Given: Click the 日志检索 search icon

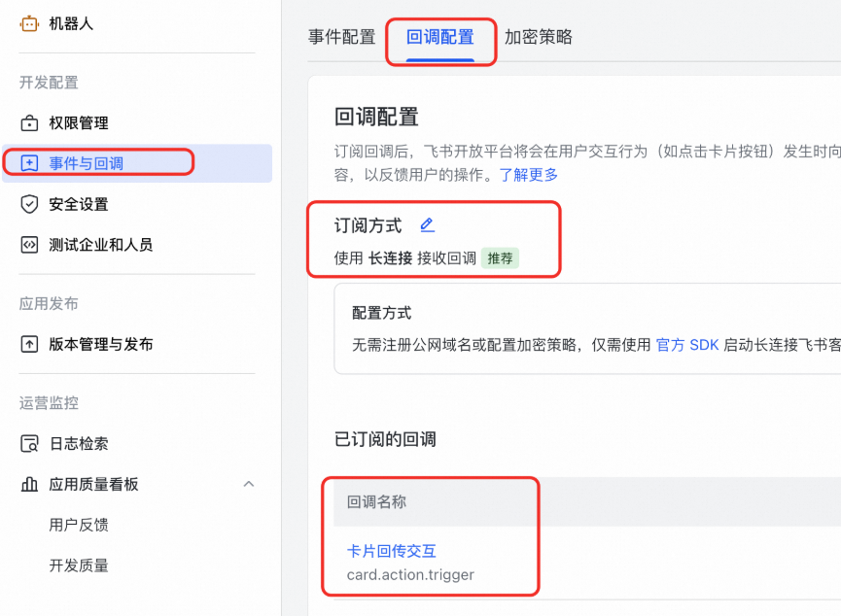Looking at the screenshot, I should tap(29, 444).
